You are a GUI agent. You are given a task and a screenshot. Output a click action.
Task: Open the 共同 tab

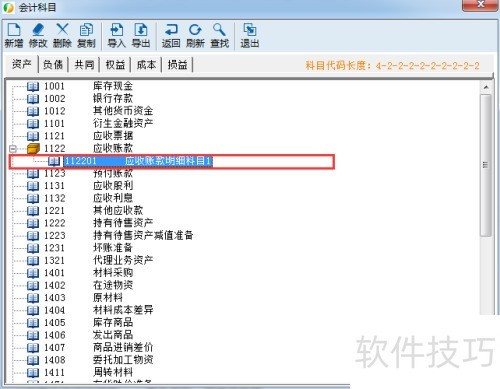[84, 64]
